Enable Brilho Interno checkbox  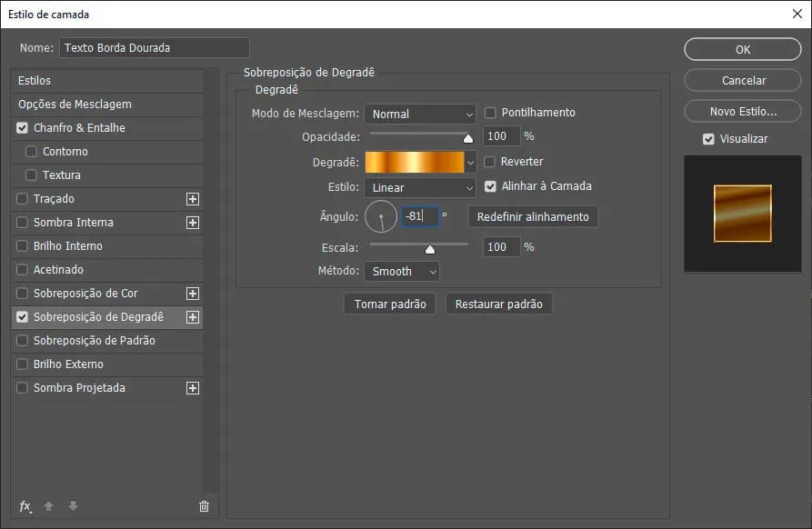pos(22,245)
